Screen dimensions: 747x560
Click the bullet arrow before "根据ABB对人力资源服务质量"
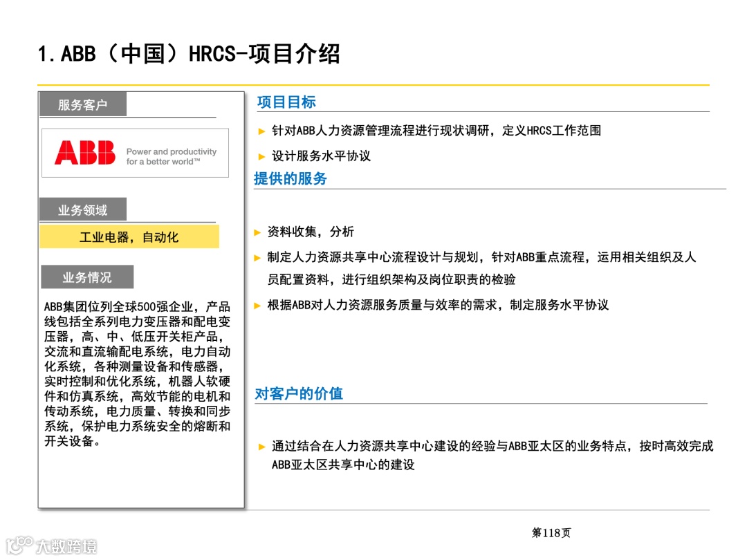click(257, 306)
